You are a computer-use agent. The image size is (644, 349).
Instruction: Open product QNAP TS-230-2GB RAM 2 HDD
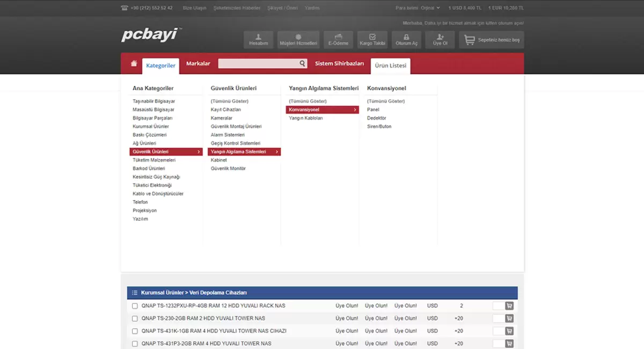tap(203, 318)
